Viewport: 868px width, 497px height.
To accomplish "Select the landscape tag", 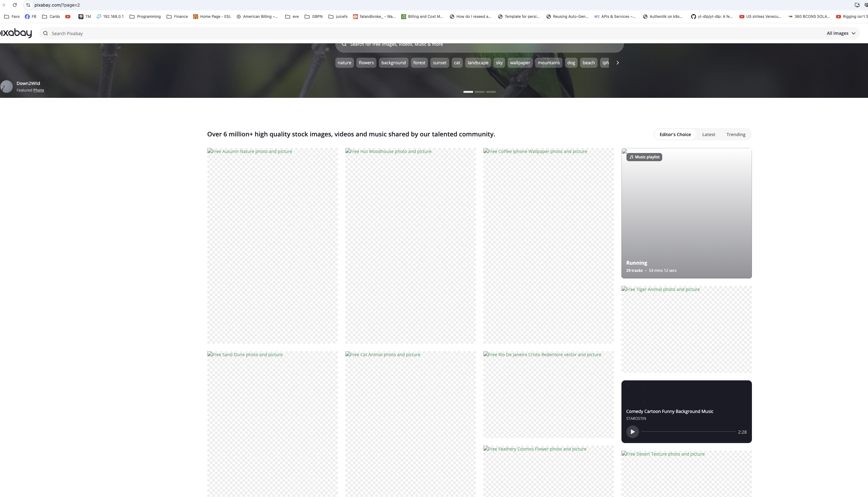I will pyautogui.click(x=478, y=62).
